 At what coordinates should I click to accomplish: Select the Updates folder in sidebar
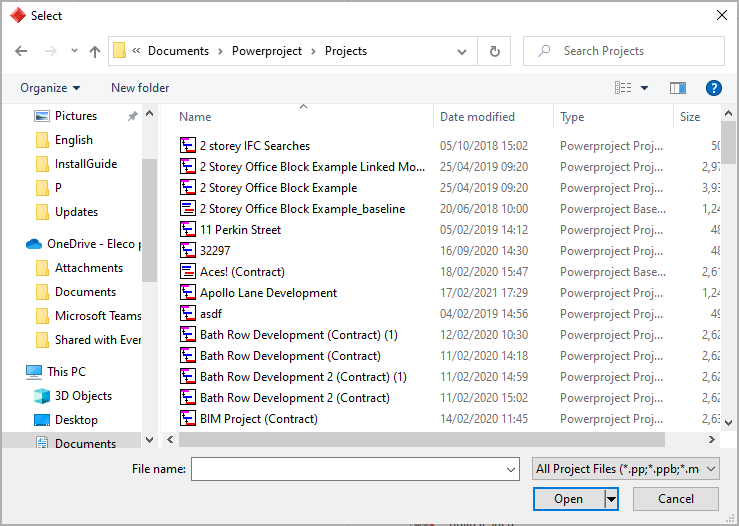[x=76, y=212]
